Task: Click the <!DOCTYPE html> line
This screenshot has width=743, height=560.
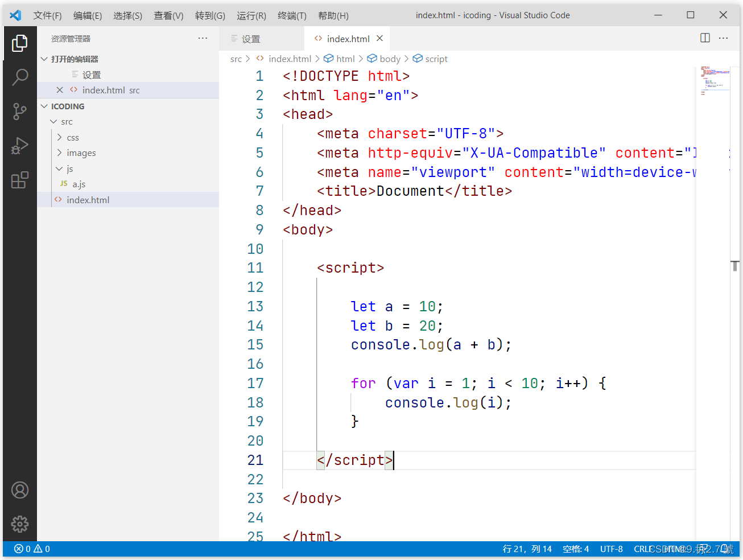Action: [346, 76]
